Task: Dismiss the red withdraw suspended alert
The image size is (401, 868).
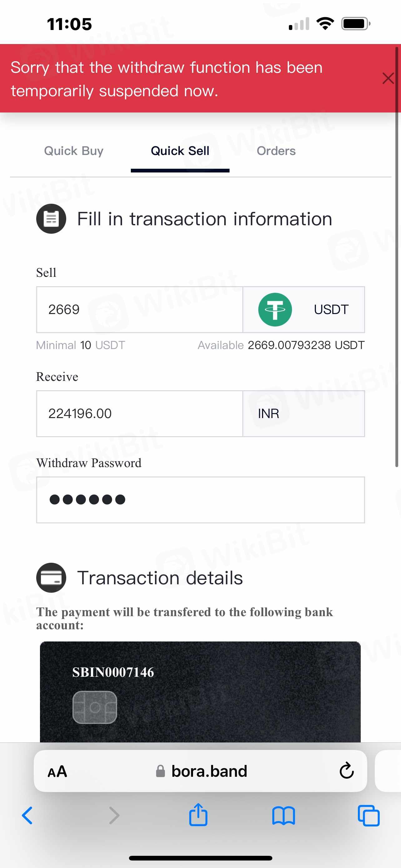Action: (x=388, y=78)
